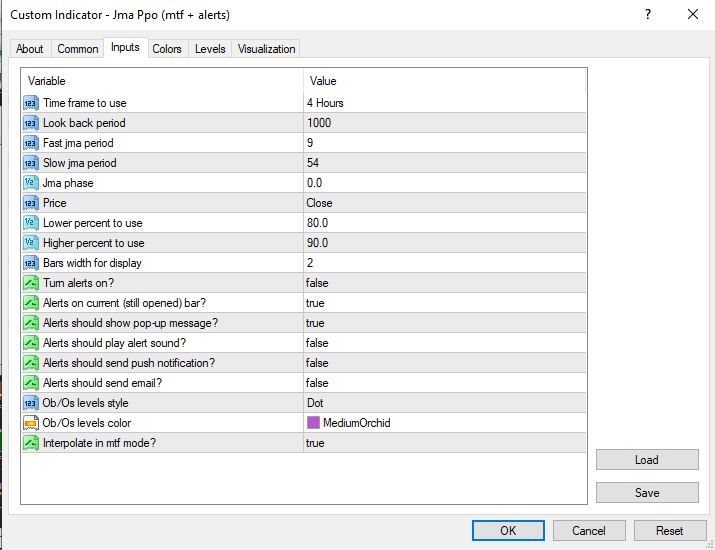Image resolution: width=715 pixels, height=550 pixels.
Task: Click the color-type icon beside Ob/Os levels color
Action: pyautogui.click(x=31, y=423)
